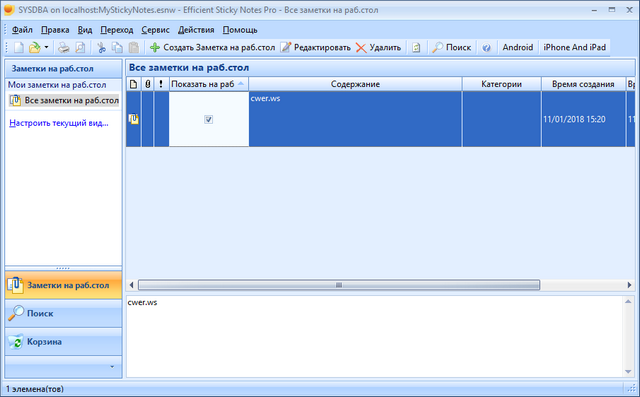The image size is (640, 397).
Task: Click the 11/01/2018 15:20 creation time cell
Action: (x=583, y=119)
